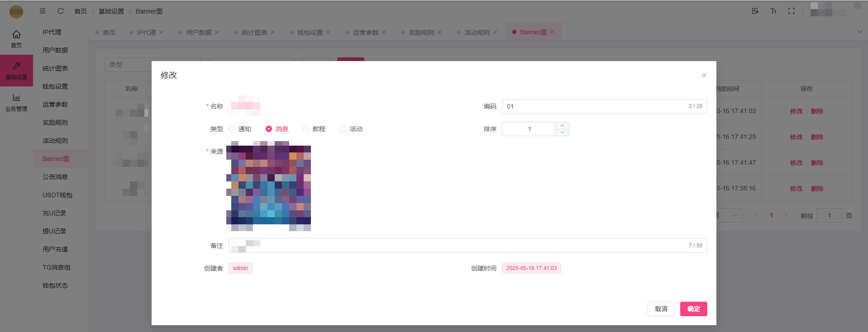Increase 排序 value with up arrow
Viewport: 868px width, 332px height.
tap(562, 126)
